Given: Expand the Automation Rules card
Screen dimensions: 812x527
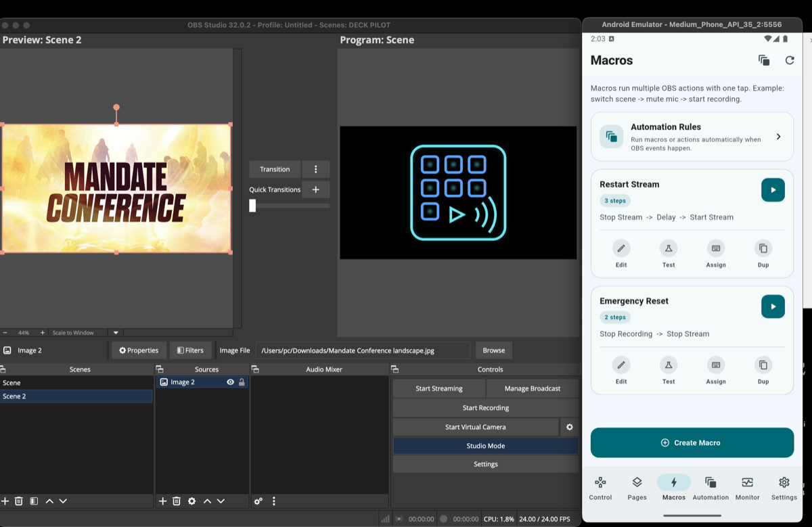Looking at the screenshot, I should 692,136.
